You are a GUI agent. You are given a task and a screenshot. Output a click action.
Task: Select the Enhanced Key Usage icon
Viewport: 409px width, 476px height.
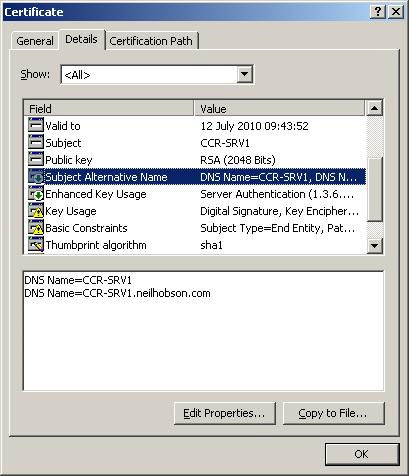pyautogui.click(x=36, y=194)
